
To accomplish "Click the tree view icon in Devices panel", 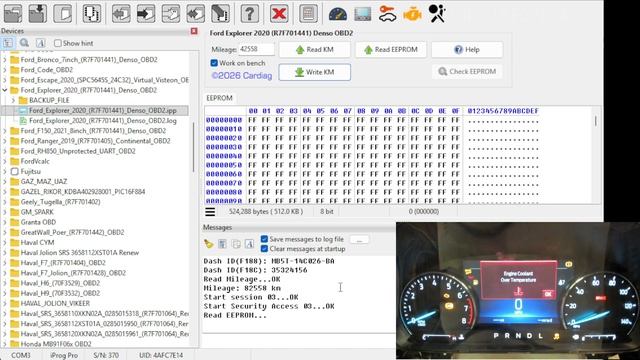I will pos(8,43).
